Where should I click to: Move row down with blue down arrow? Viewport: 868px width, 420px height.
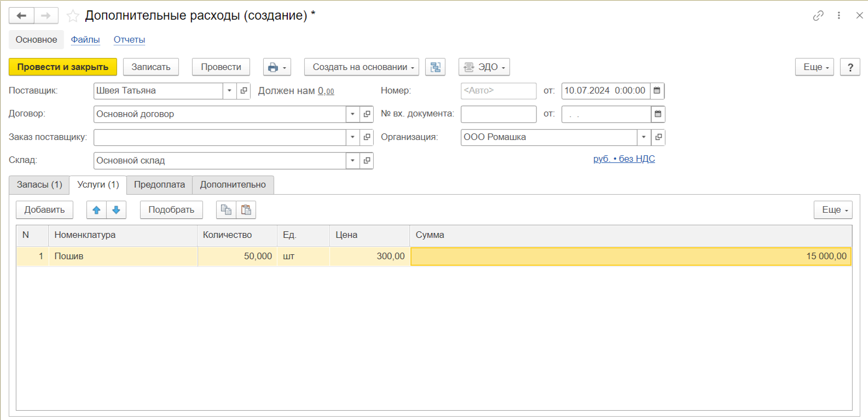116,210
